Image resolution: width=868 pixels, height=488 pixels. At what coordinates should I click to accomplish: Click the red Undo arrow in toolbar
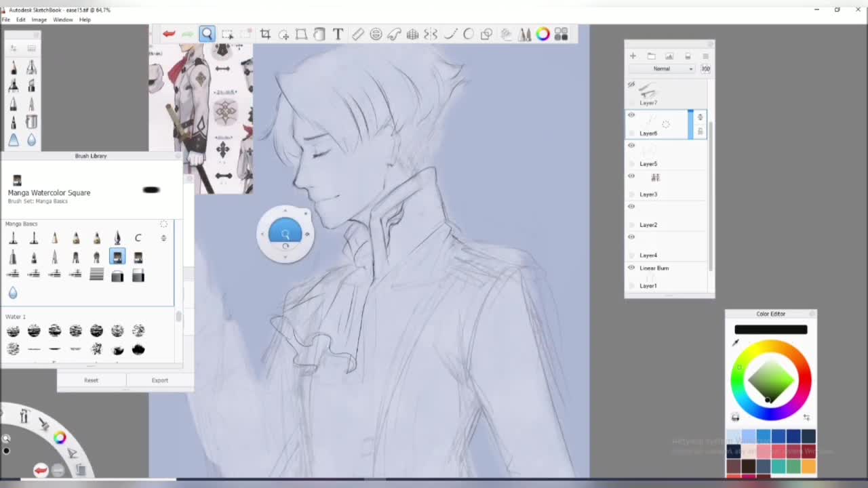click(169, 34)
